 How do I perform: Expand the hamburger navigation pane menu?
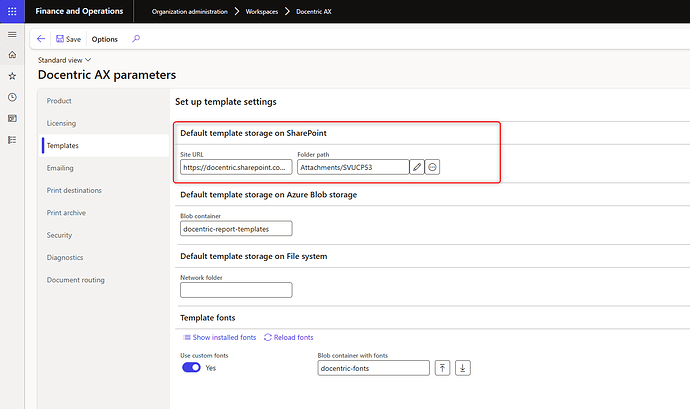tap(12, 34)
